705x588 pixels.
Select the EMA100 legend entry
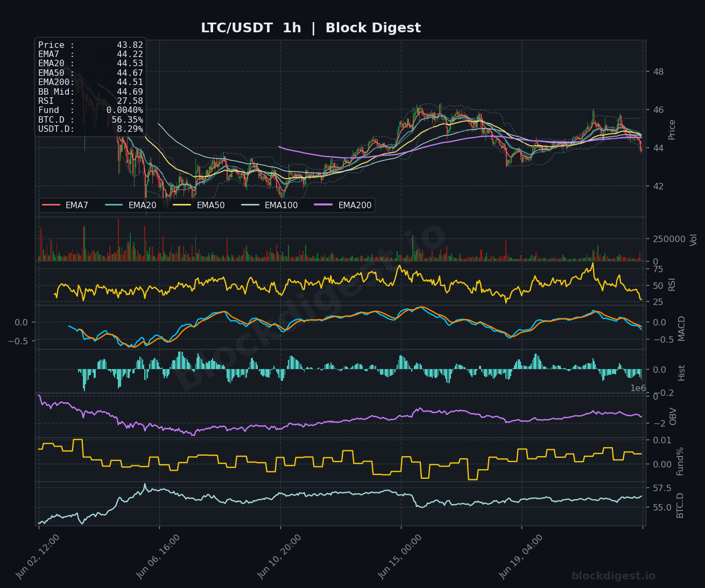270,205
